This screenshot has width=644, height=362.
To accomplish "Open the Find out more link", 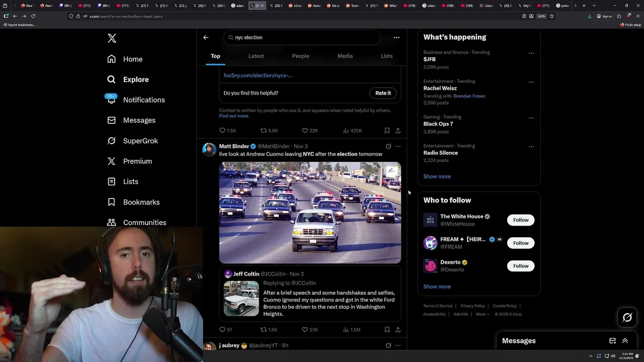I will tap(234, 116).
